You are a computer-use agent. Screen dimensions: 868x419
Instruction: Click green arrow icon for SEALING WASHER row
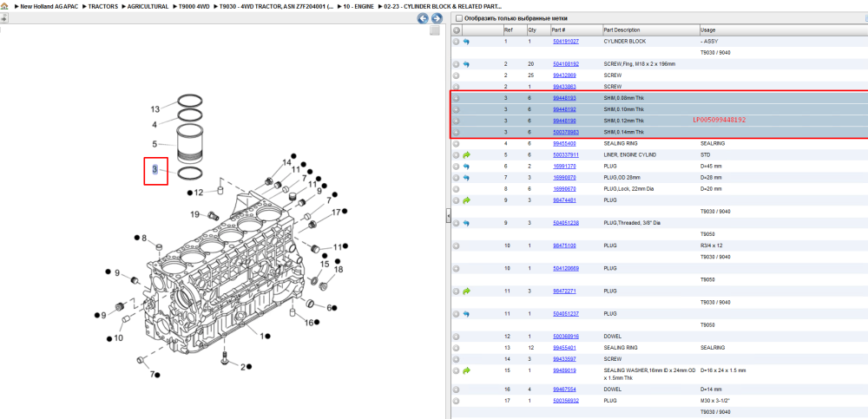click(x=466, y=370)
